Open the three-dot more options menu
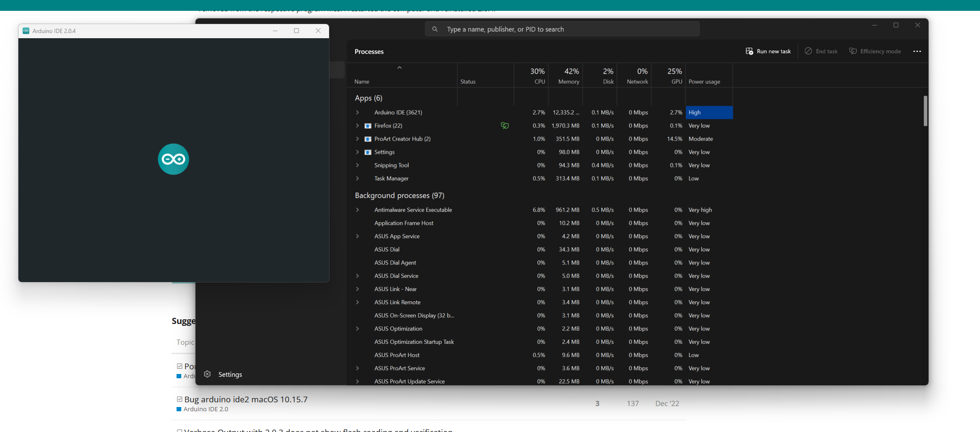Viewport: 980px width, 432px height. coord(917,51)
